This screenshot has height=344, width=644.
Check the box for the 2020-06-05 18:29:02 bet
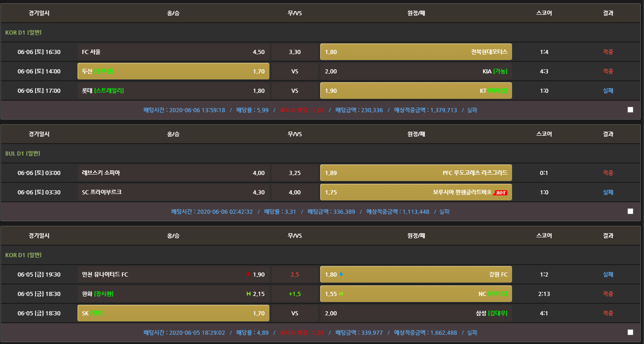(x=630, y=332)
